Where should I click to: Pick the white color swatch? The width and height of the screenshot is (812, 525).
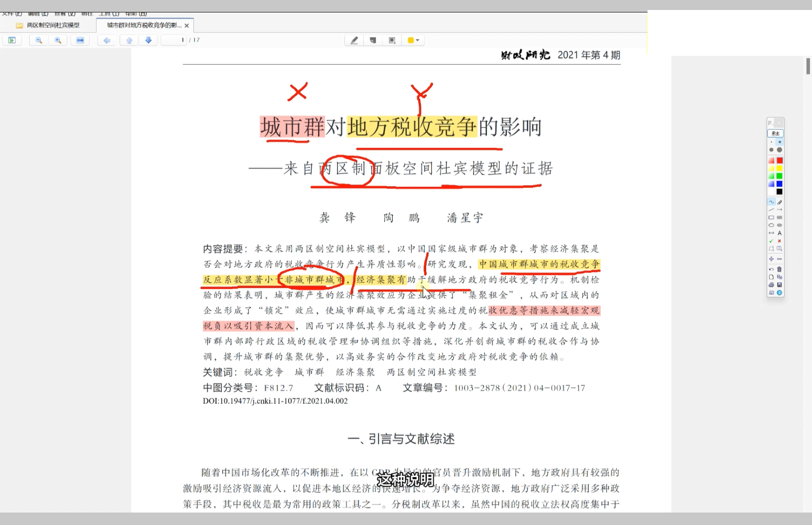pyautogui.click(x=771, y=191)
